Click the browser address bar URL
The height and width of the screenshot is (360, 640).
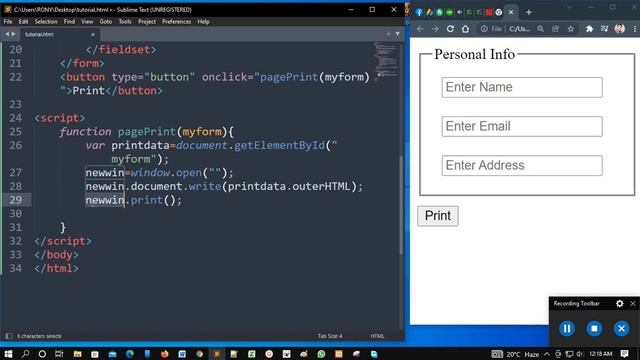click(x=520, y=29)
